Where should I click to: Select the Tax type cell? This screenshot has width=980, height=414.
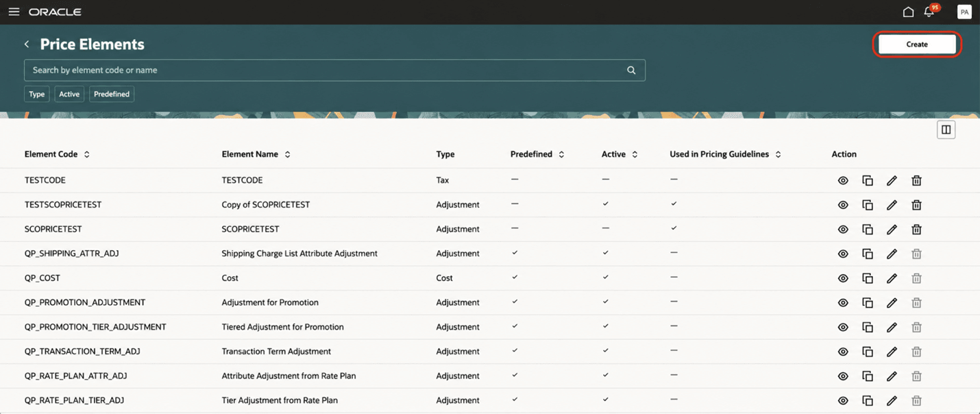[x=443, y=180]
